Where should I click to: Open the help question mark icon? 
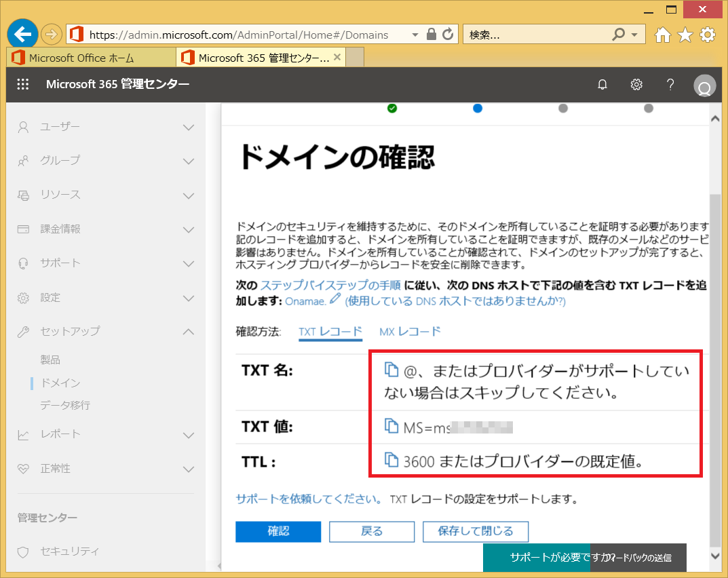670,85
